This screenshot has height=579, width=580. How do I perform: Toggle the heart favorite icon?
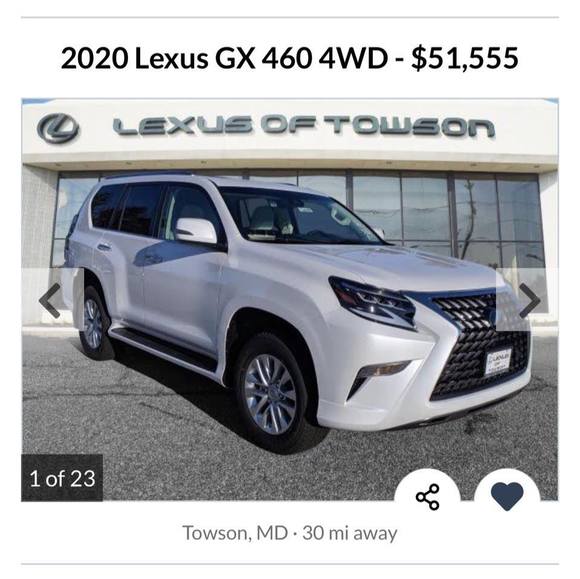(x=507, y=496)
